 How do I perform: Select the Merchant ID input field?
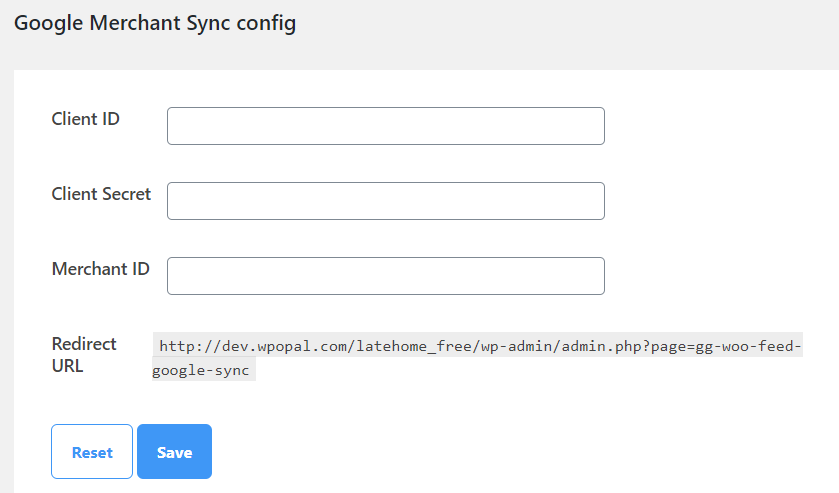click(386, 276)
